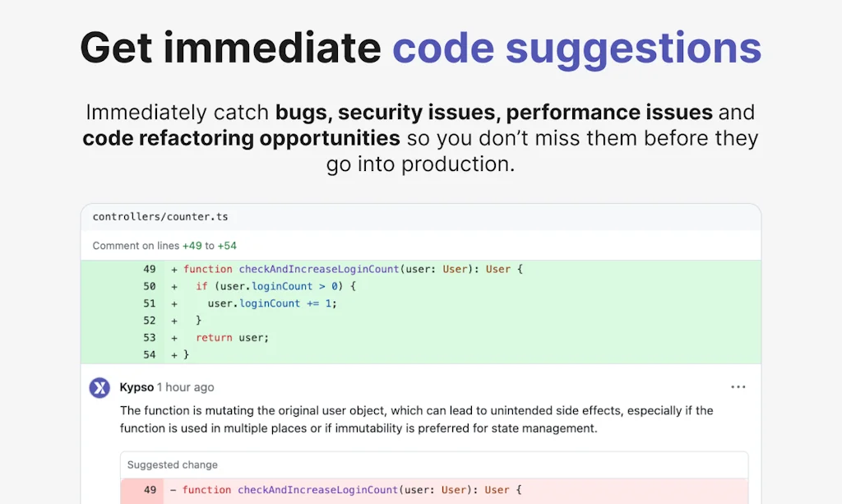Click the "user.loginCount += 1;" code line
The height and width of the screenshot is (504, 842).
[272, 303]
